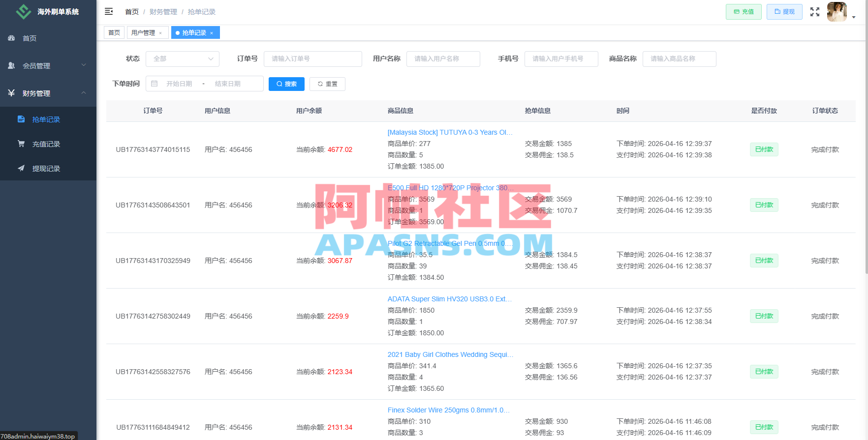Click 完成付款 status for order UB17763142558327576
This screenshot has width=868, height=440.
click(x=825, y=372)
